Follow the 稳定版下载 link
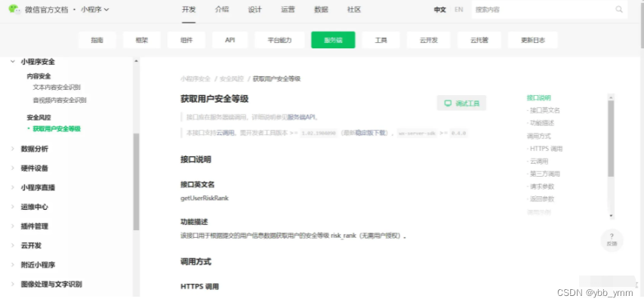 tap(371, 133)
